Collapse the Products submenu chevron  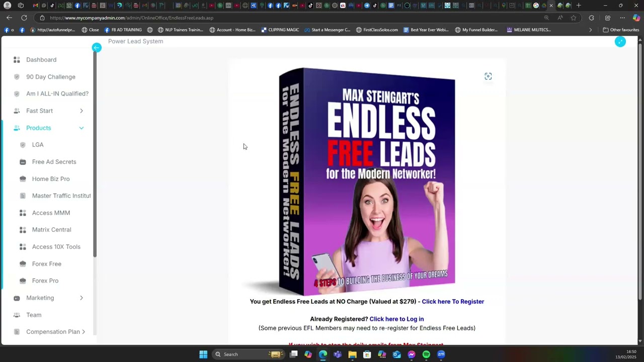pyautogui.click(x=82, y=128)
